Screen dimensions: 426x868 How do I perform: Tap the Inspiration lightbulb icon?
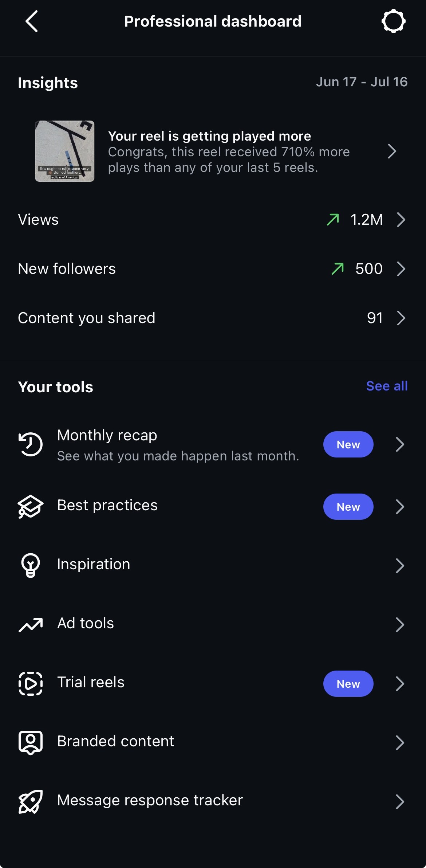pyautogui.click(x=31, y=565)
